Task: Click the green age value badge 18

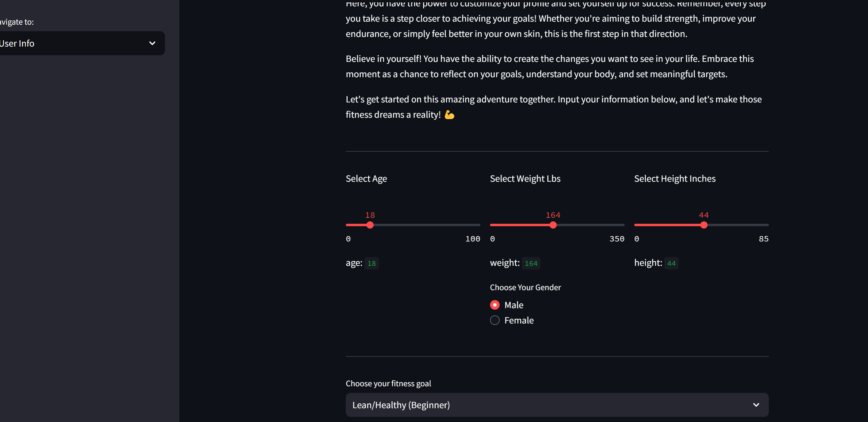Action: click(x=371, y=263)
